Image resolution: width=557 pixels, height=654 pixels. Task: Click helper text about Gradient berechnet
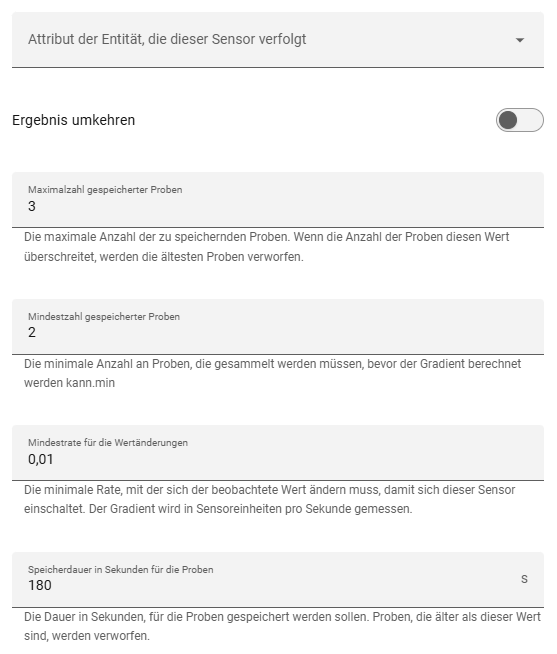272,373
